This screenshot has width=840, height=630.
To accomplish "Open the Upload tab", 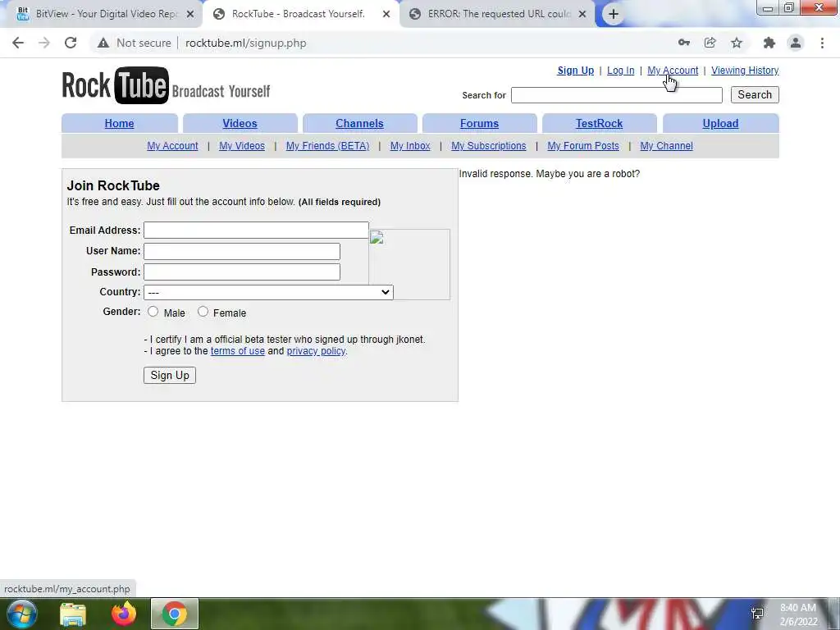I will (x=720, y=123).
